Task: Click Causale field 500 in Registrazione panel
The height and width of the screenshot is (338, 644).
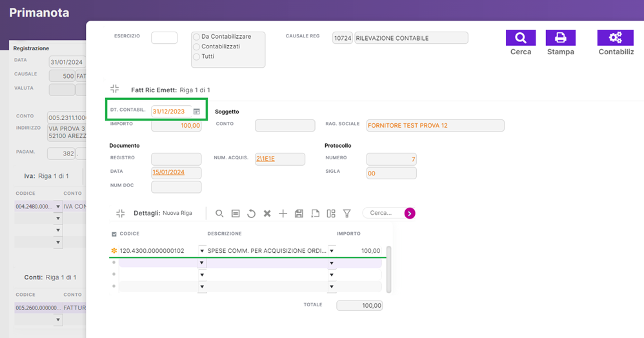Action: [62, 76]
